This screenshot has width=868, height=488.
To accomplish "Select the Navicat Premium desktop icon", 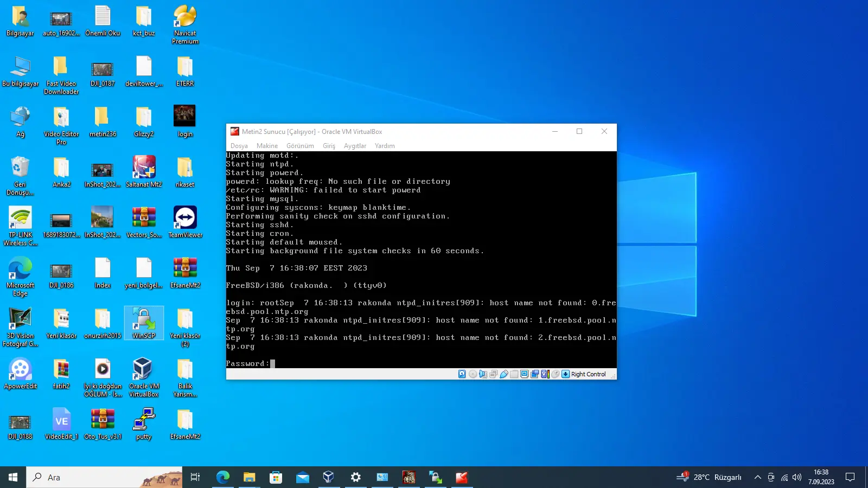I will (x=185, y=24).
